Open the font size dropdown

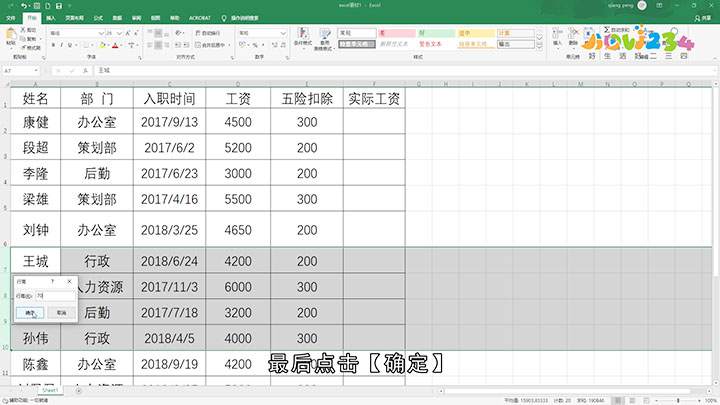pyautogui.click(x=119, y=33)
